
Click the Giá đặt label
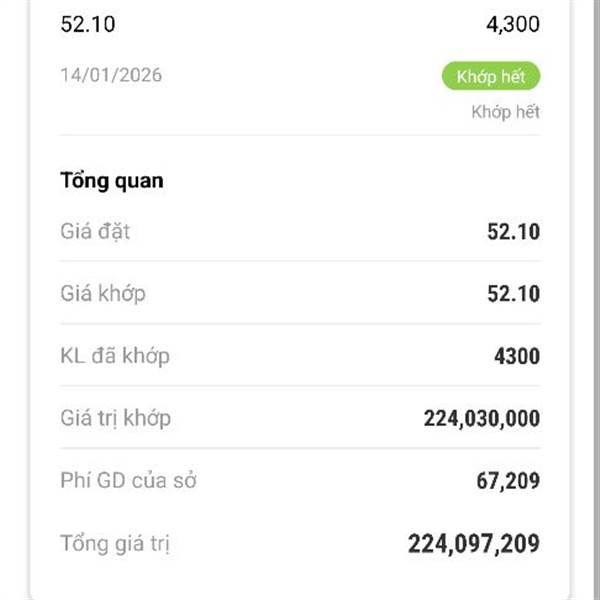coord(95,232)
